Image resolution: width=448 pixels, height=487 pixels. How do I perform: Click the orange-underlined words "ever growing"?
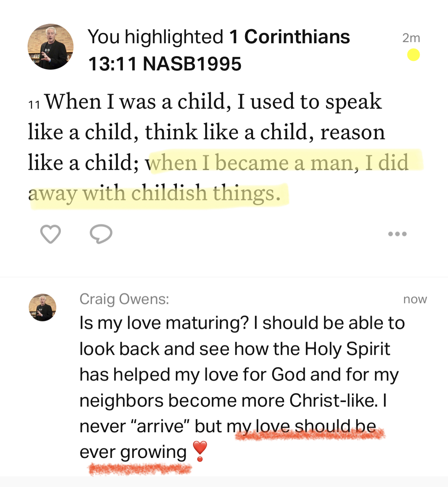133,452
